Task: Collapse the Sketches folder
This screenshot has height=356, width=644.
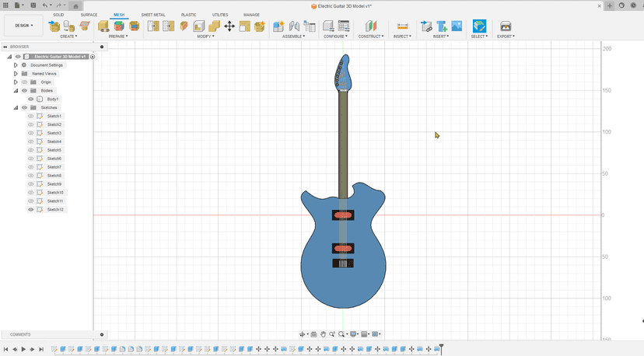Action: (16, 108)
